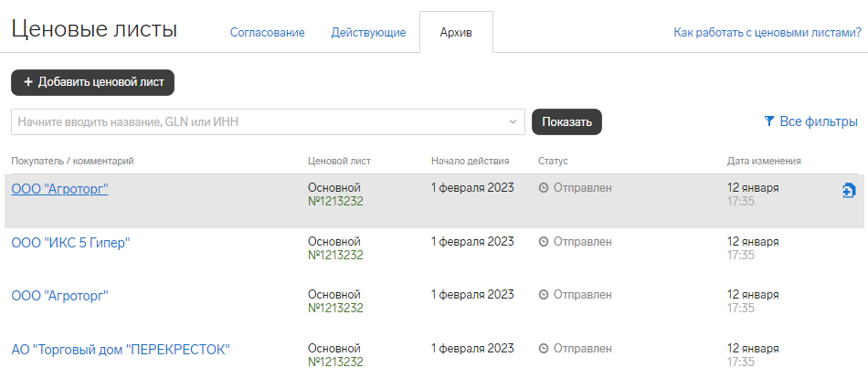This screenshot has width=868, height=378.
Task: Select the Архив tab
Action: (x=456, y=33)
